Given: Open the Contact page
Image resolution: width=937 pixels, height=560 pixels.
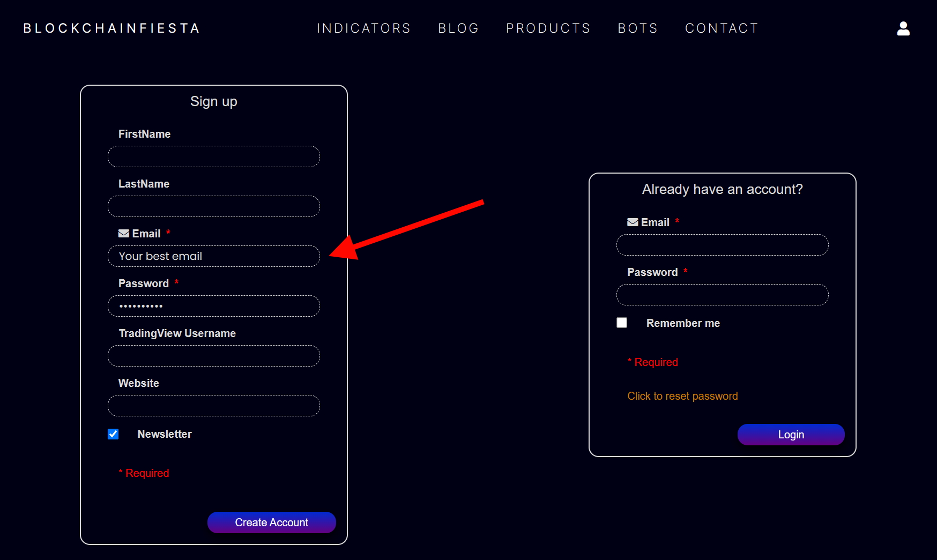Looking at the screenshot, I should pos(722,28).
